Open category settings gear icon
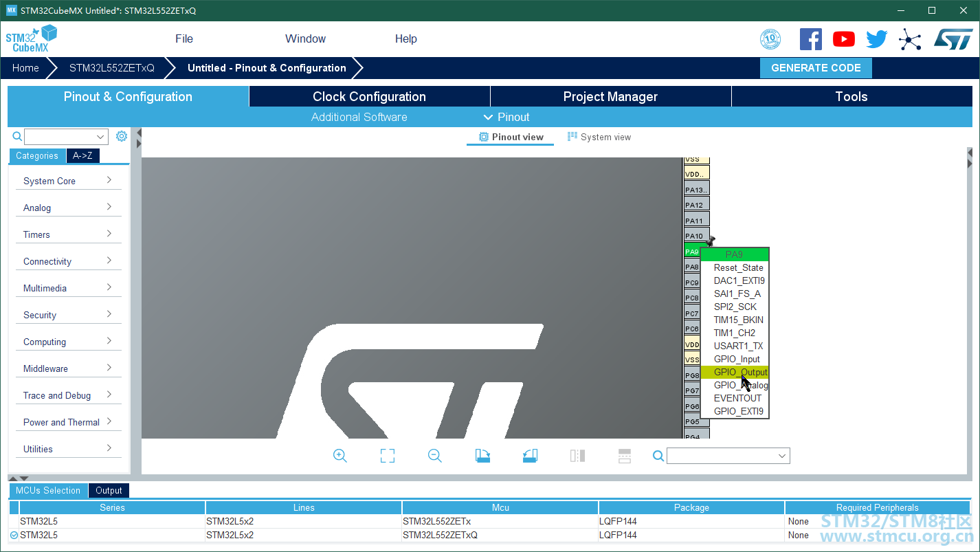The image size is (980, 552). click(122, 136)
